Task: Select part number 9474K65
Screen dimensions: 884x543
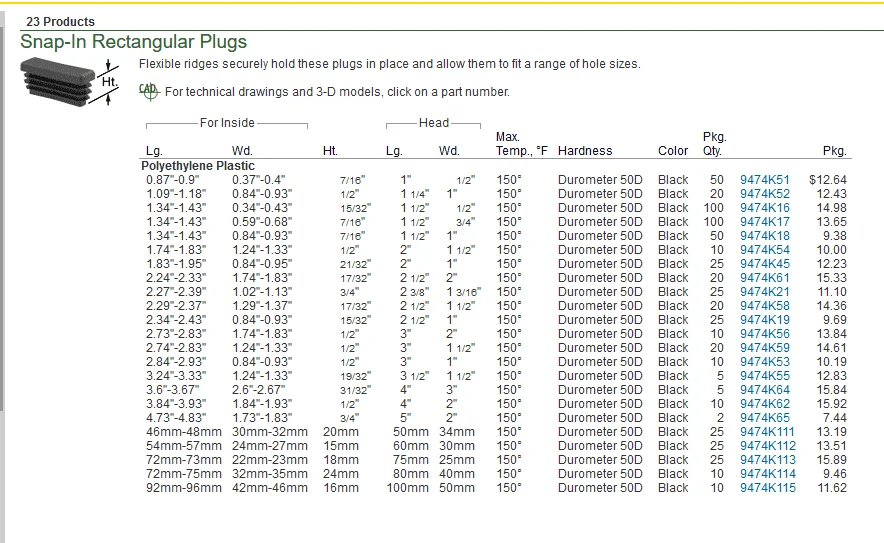Action: click(764, 418)
